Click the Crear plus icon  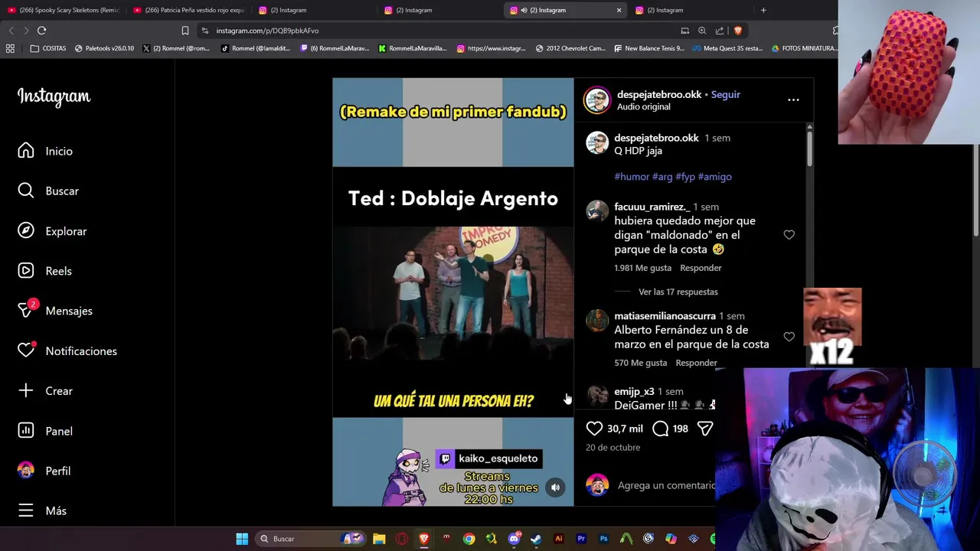[x=26, y=390]
